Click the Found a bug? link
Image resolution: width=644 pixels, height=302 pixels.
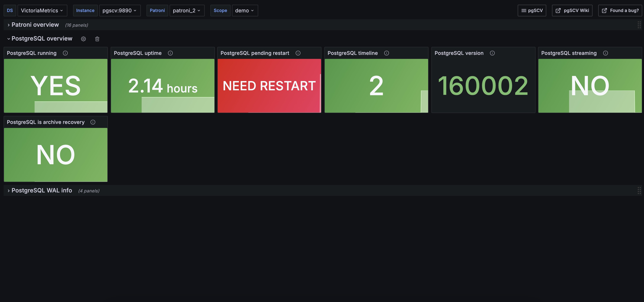coord(620,11)
